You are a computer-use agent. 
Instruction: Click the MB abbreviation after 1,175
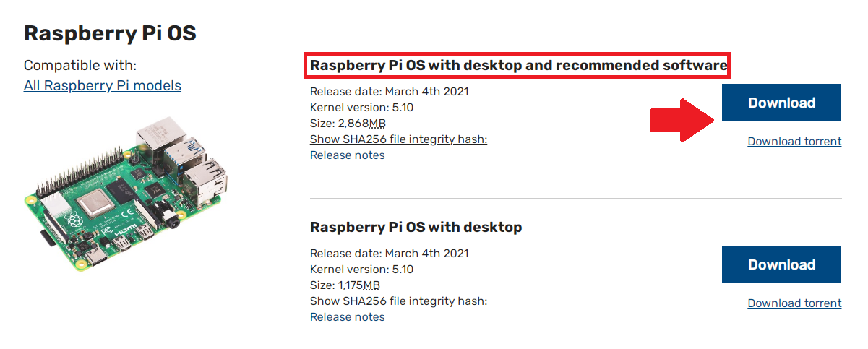[x=371, y=285]
